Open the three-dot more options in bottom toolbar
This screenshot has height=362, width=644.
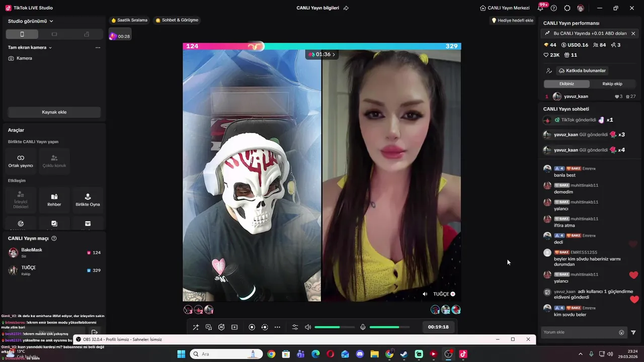click(277, 327)
